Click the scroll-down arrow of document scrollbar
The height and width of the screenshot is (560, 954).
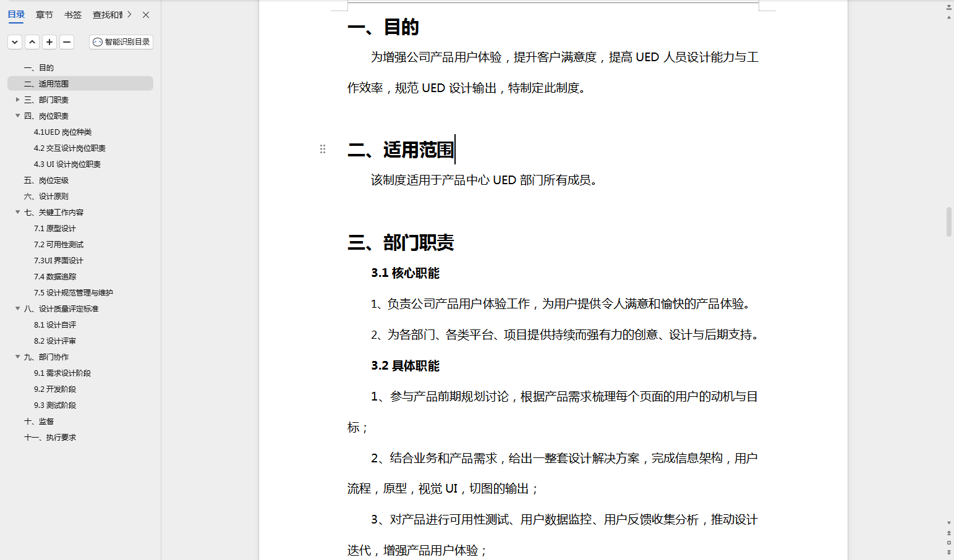pos(949,524)
